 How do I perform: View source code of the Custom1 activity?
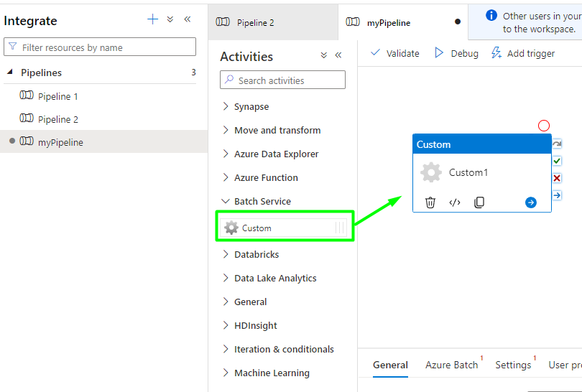tap(455, 202)
